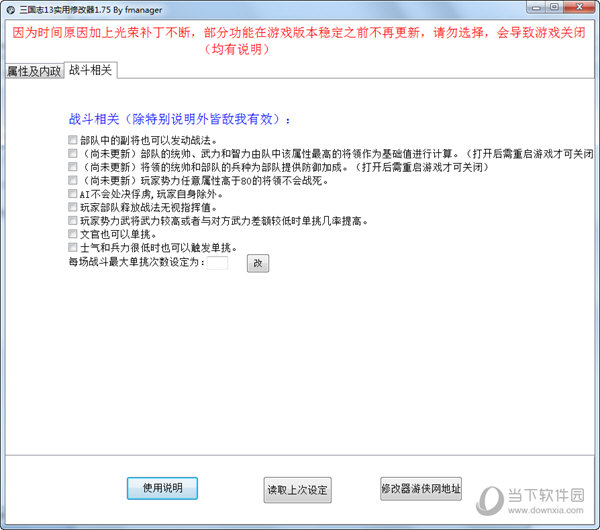This screenshot has width=600, height=530.
Task: Enable the 士气和兵力很低时也可以触发单挑 checkbox
Action: tap(72, 248)
